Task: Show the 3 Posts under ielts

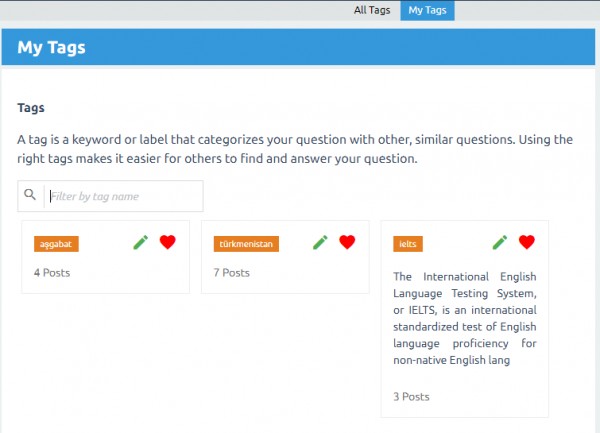Action: (x=411, y=396)
